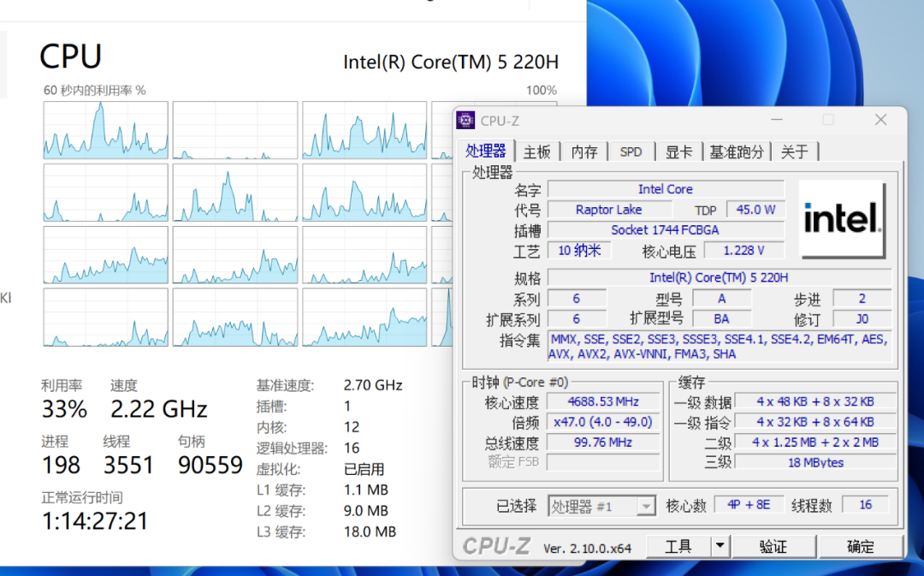
Task: Click 一级 数据 cache value
Action: pyautogui.click(x=815, y=401)
